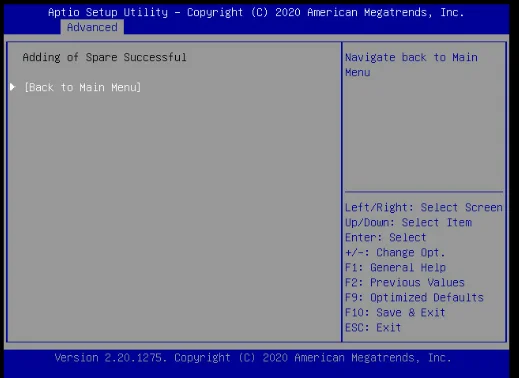
Task: Click the 'F2: Previous Values' hint
Action: pos(405,282)
